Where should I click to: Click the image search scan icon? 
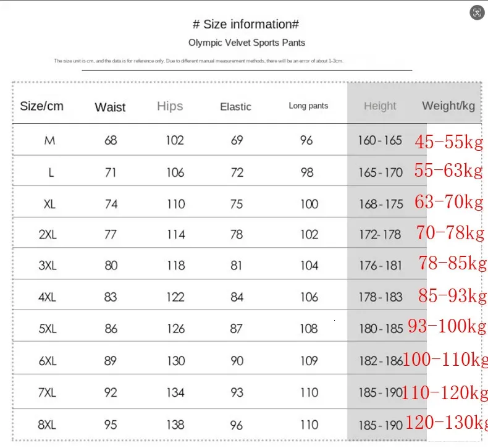[x=477, y=12]
